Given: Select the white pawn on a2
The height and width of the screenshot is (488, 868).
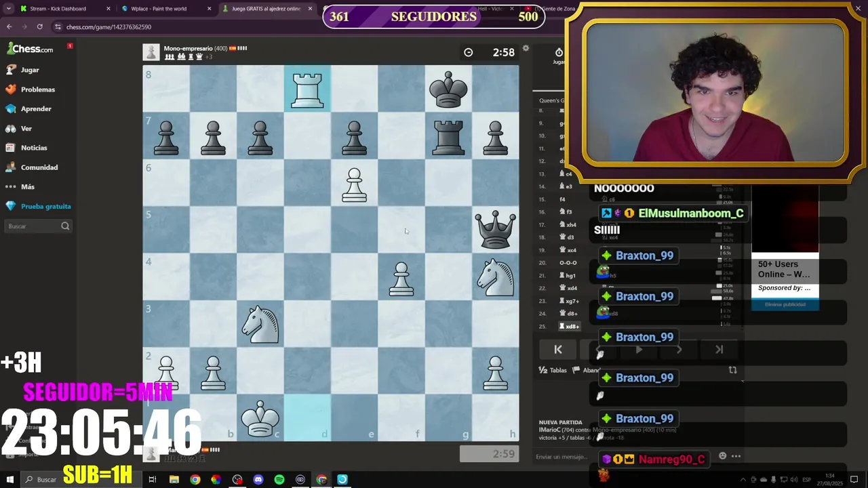Looking at the screenshot, I should [x=166, y=371].
